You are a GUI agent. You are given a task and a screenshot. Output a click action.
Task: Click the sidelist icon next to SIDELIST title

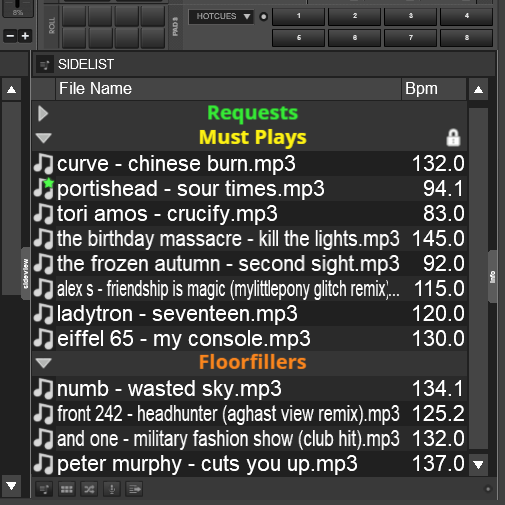pyautogui.click(x=45, y=64)
